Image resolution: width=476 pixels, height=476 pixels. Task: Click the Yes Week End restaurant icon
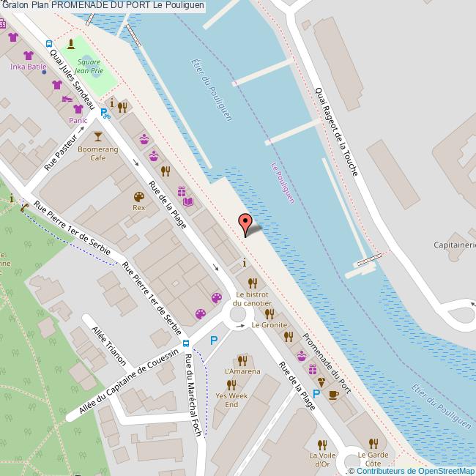(x=231, y=385)
